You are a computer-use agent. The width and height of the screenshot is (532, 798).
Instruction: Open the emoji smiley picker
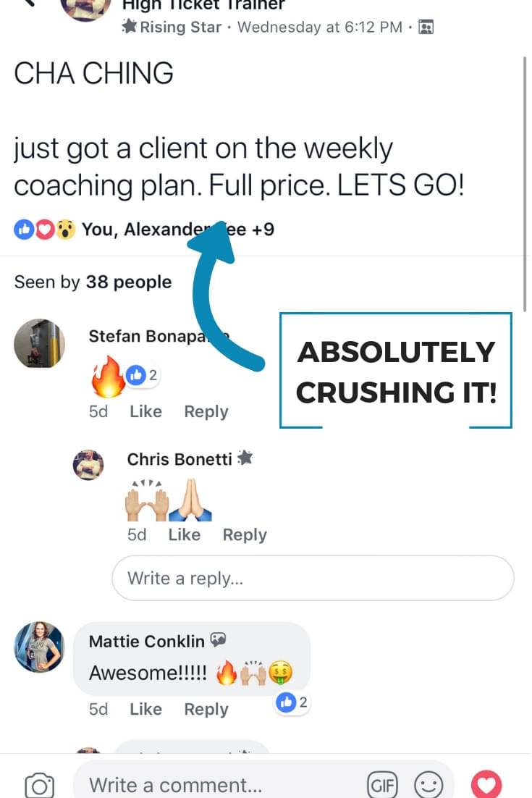pyautogui.click(x=428, y=785)
